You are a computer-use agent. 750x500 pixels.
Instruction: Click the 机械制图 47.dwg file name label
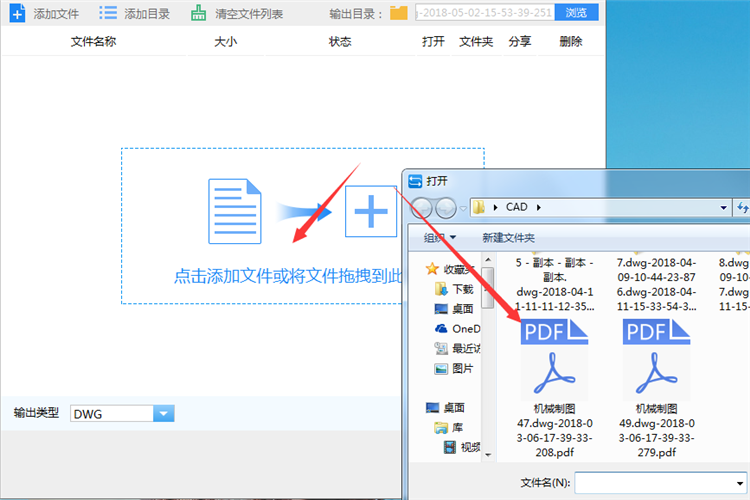554,431
